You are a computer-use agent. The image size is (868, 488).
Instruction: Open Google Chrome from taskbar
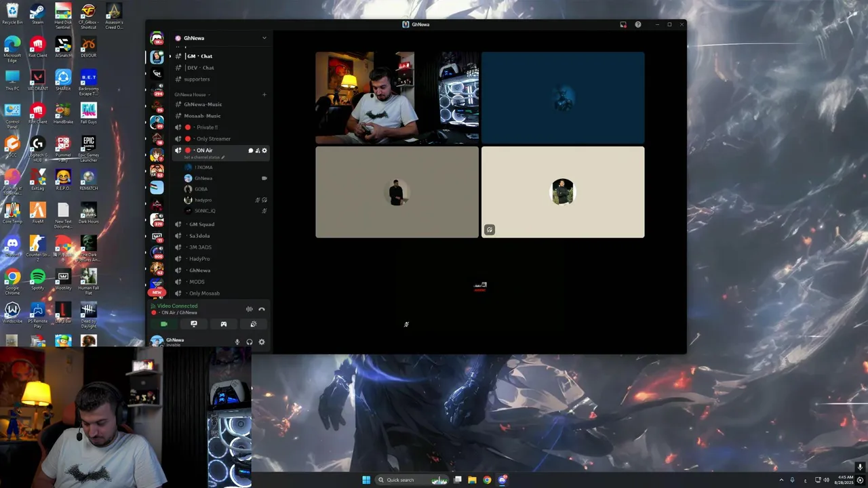487,480
